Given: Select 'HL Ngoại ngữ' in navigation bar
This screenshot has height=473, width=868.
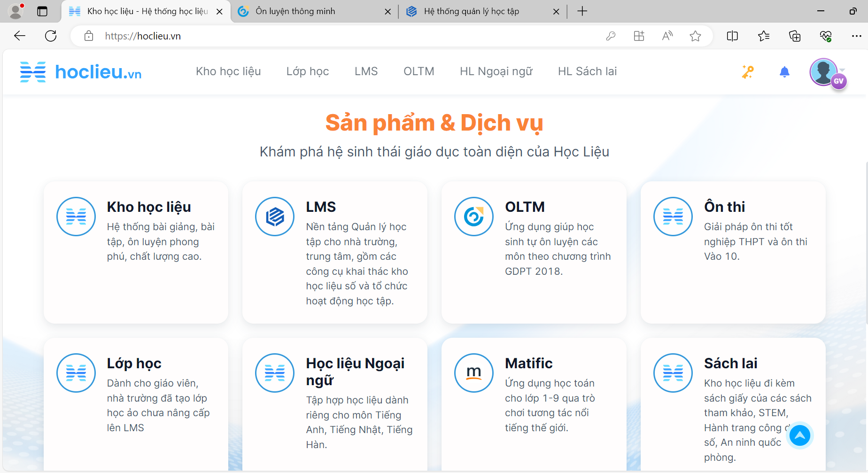Looking at the screenshot, I should click(496, 71).
